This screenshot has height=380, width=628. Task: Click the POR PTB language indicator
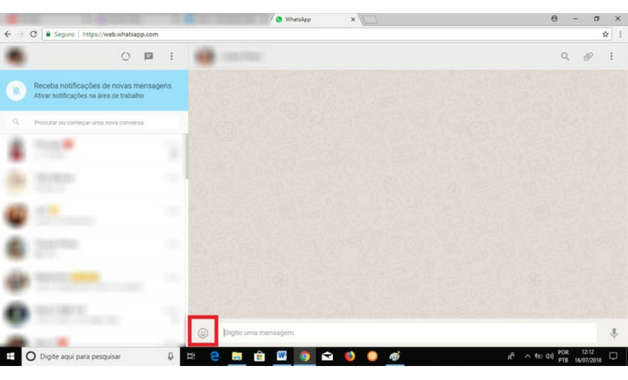(563, 356)
